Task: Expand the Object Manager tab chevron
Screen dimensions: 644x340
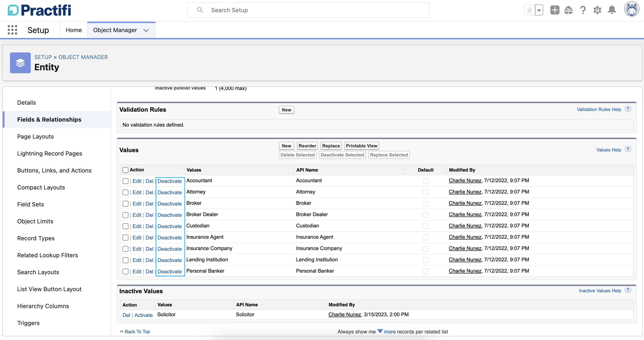Action: 146,30
